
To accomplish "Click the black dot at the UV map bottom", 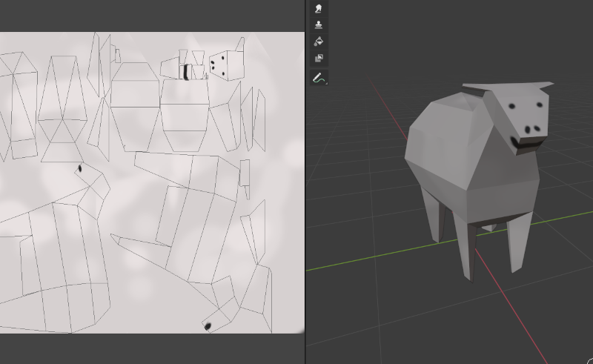I will pos(208,325).
